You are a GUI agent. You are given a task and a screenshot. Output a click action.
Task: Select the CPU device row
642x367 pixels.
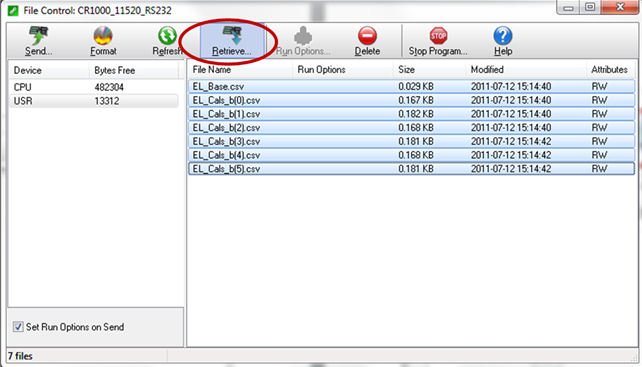click(94, 87)
